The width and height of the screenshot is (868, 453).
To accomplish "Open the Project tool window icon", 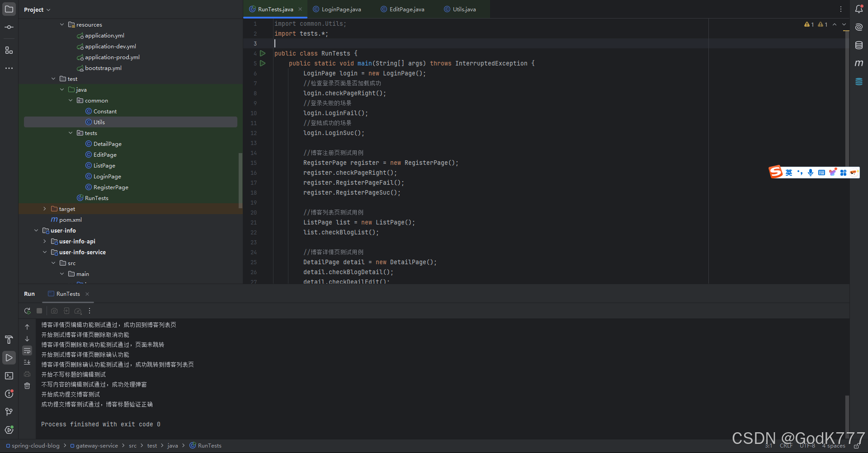I will click(9, 9).
